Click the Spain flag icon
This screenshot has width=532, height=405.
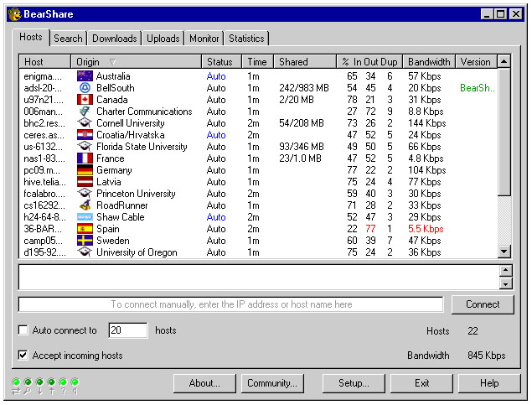click(85, 228)
